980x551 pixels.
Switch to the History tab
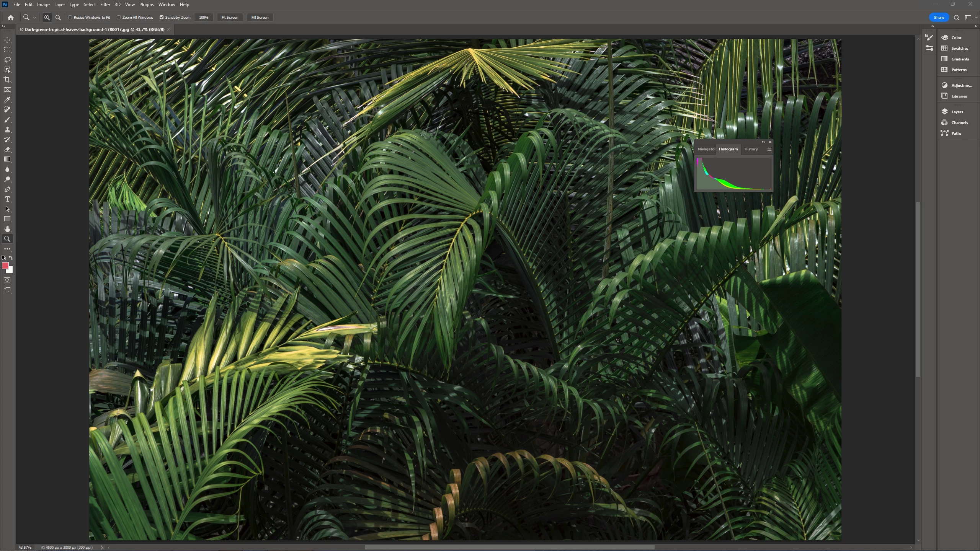(x=751, y=149)
